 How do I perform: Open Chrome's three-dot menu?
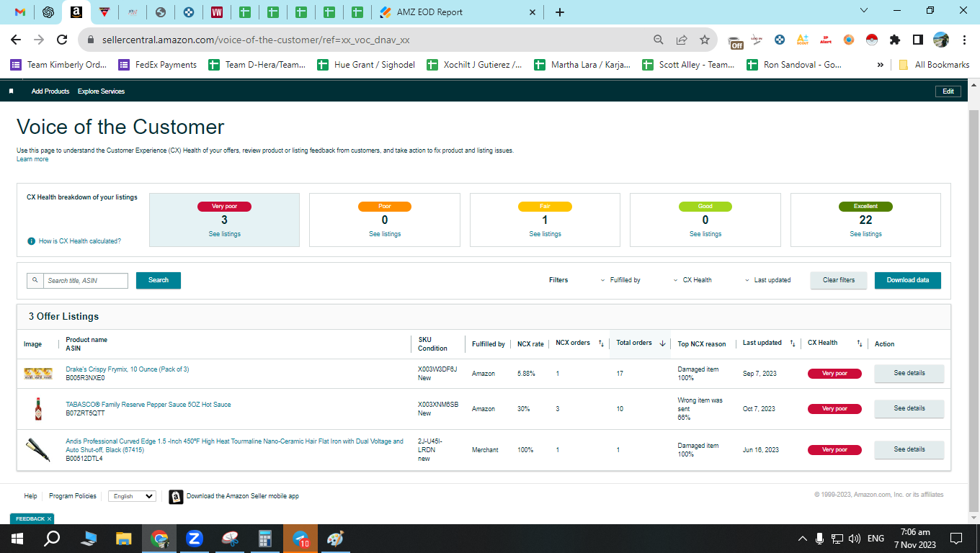pyautogui.click(x=964, y=40)
